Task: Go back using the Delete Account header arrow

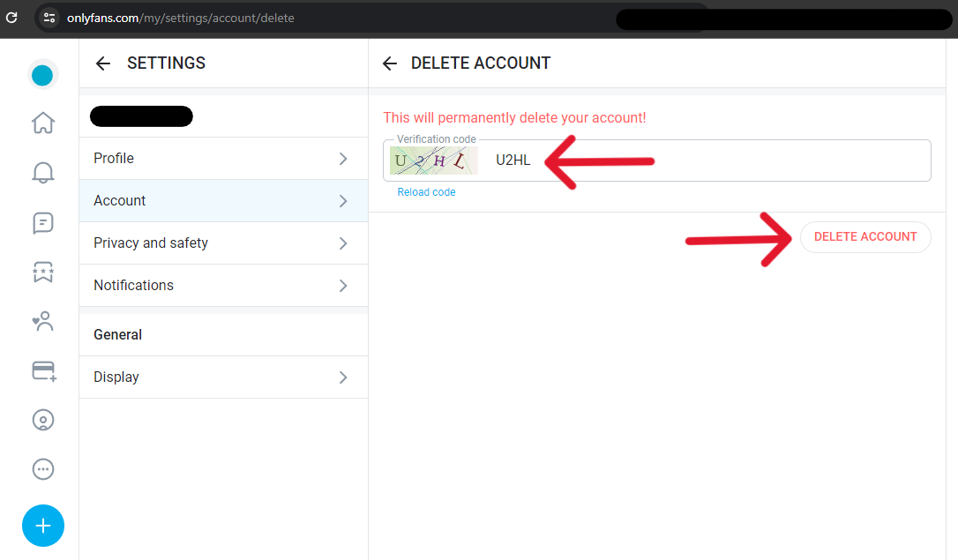Action: tap(389, 63)
